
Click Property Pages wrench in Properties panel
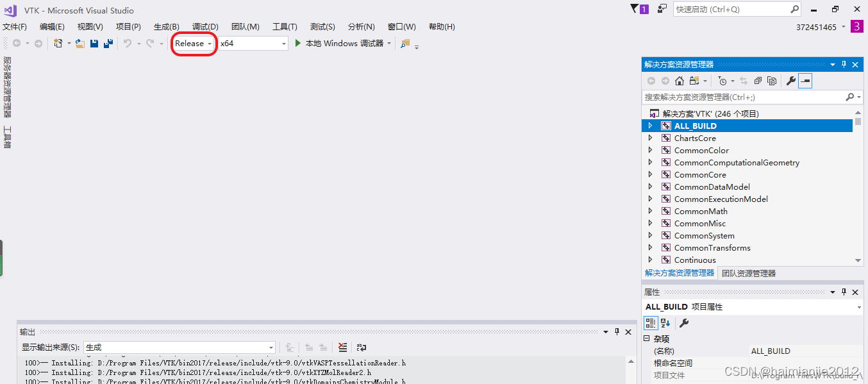683,323
